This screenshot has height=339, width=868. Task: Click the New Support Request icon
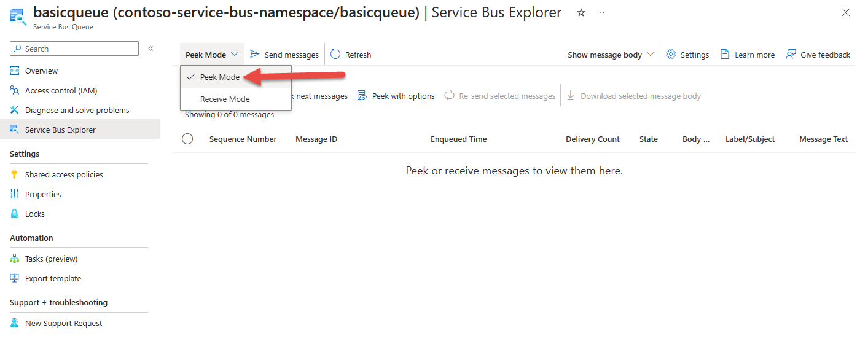pyautogui.click(x=15, y=323)
